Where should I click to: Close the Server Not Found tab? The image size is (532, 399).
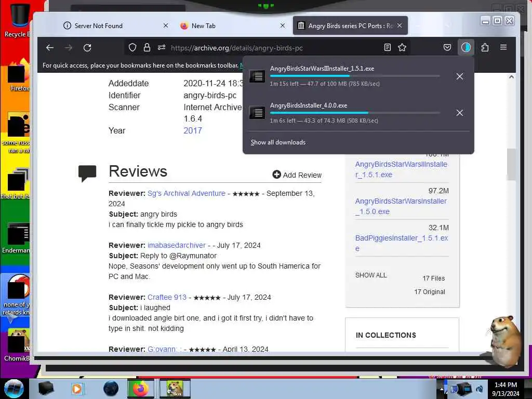point(166,26)
